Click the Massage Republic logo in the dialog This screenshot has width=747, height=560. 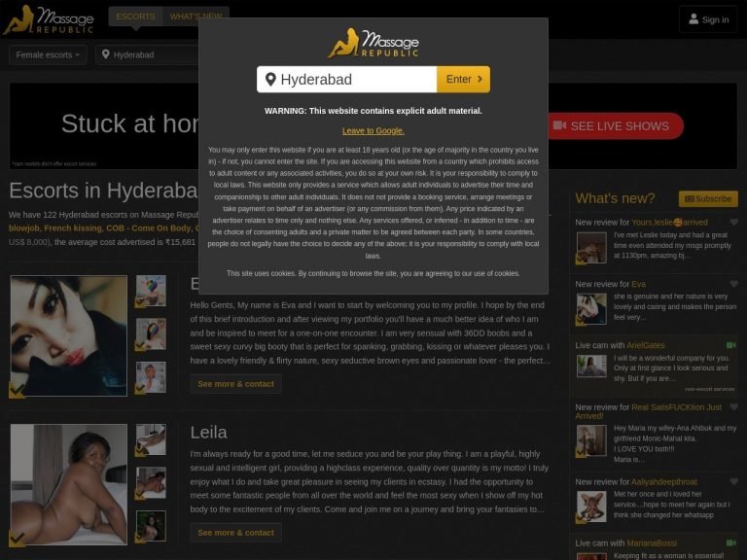click(x=373, y=43)
